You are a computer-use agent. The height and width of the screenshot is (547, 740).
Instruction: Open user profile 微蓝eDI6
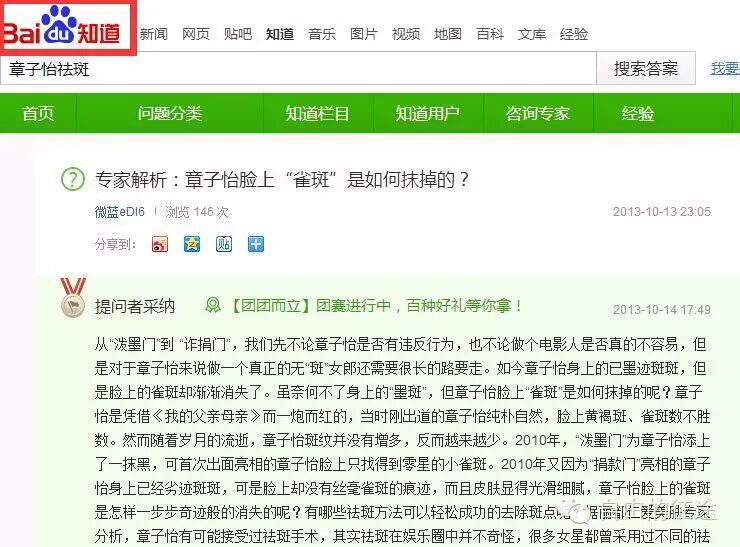119,212
